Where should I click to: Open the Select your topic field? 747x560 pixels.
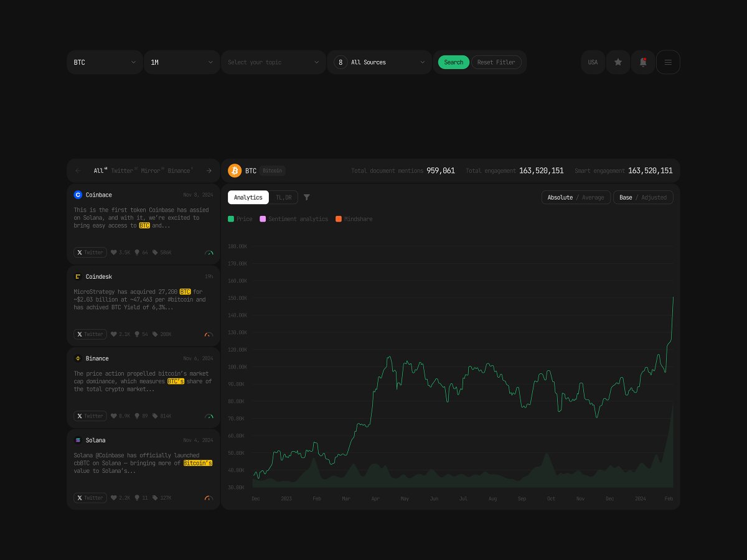pos(273,62)
